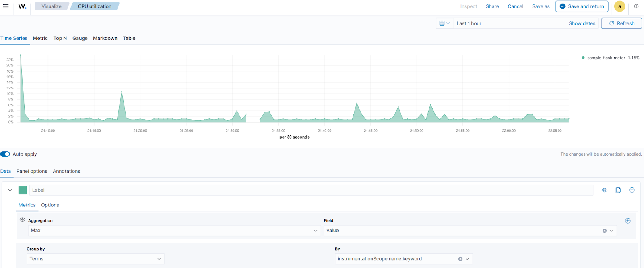Collapse the series row chevron
Image resolution: width=644 pixels, height=268 pixels.
tap(10, 190)
